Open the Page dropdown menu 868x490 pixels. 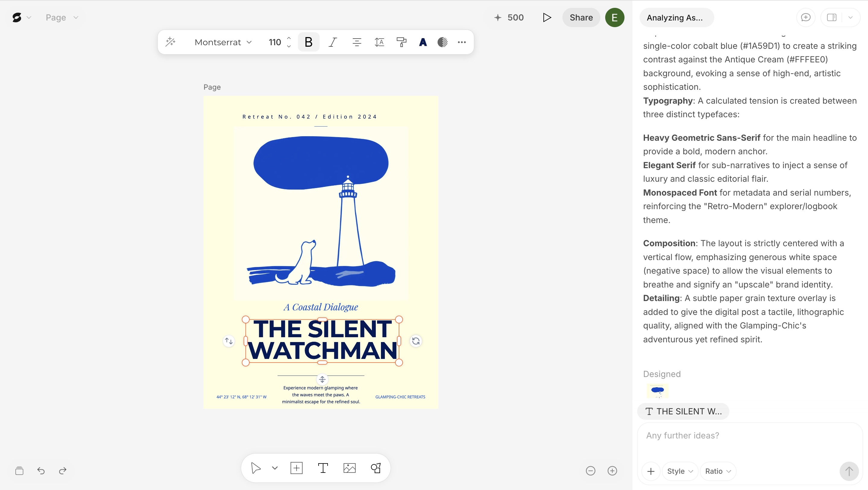[x=62, y=17]
